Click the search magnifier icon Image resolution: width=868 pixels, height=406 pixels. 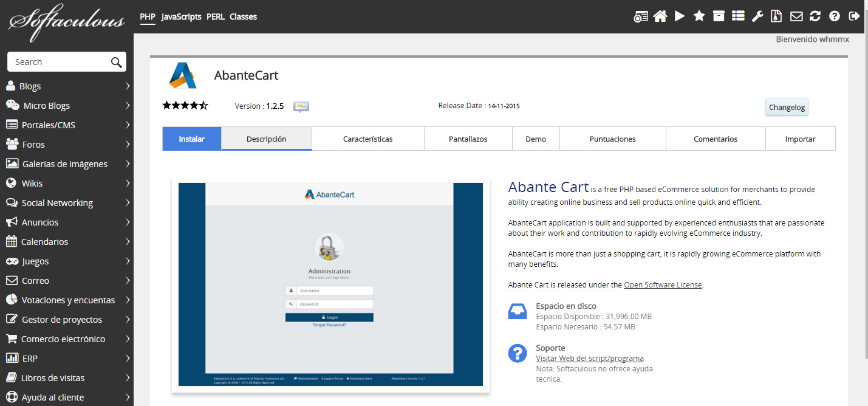(116, 62)
